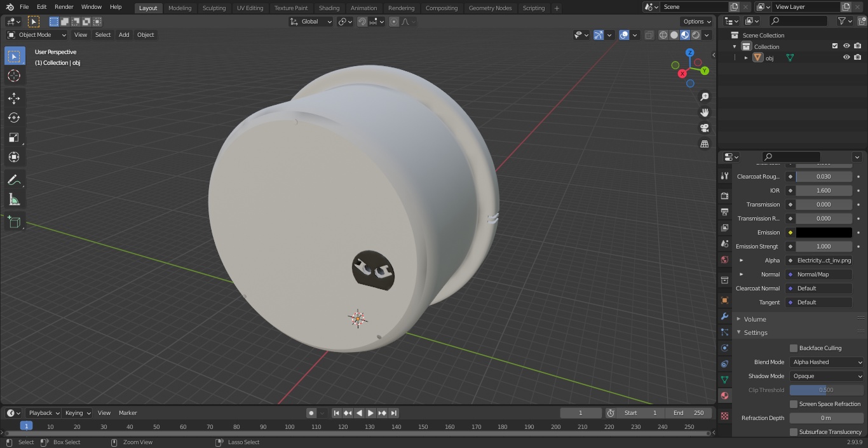Hide Collection with eye icon
The width and height of the screenshot is (868, 448).
point(846,46)
